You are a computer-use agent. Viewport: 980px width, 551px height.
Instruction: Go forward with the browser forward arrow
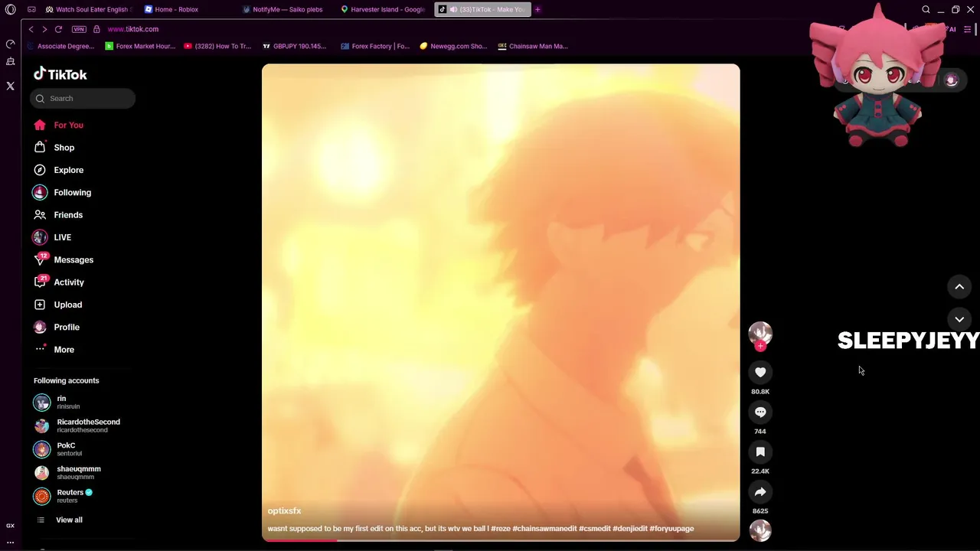pyautogui.click(x=44, y=29)
